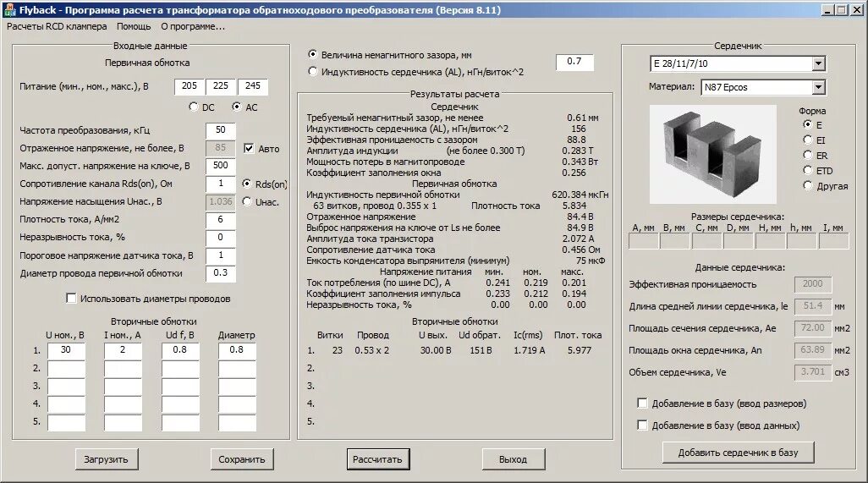
Task: Click secondary winding 5 Диаметр field
Action: pos(237,422)
